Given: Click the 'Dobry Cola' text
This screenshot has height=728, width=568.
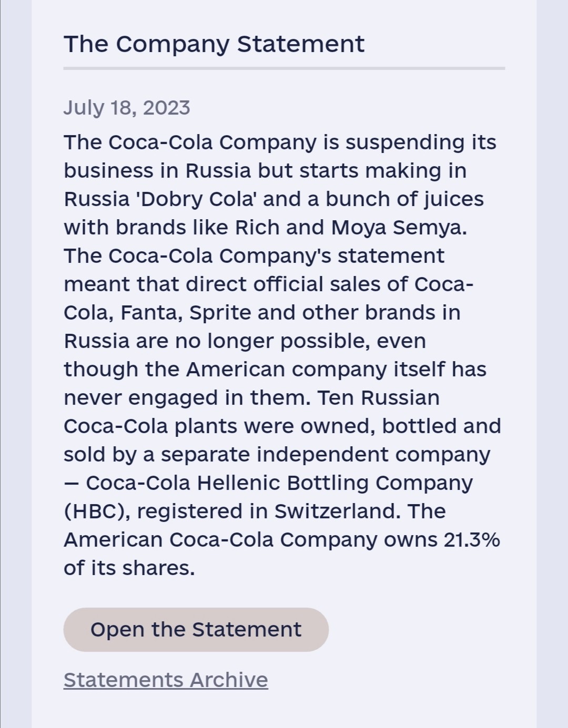Looking at the screenshot, I should click(x=196, y=199).
